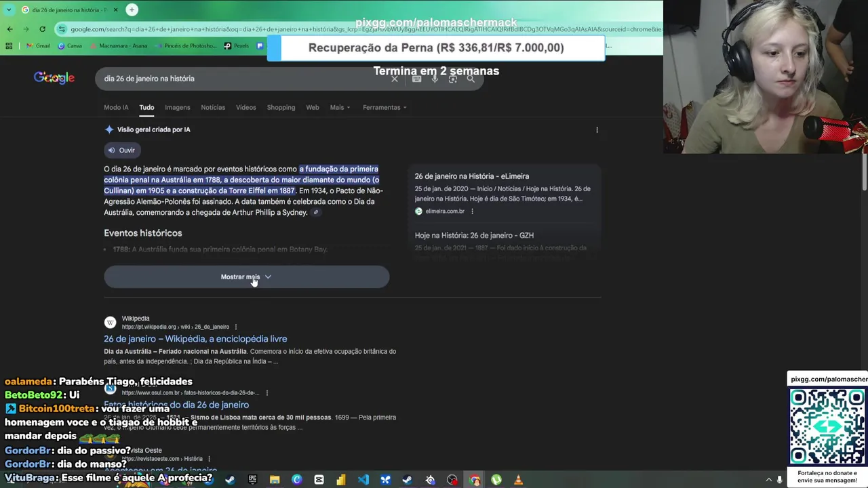Click the Ouvir listen button

(122, 150)
